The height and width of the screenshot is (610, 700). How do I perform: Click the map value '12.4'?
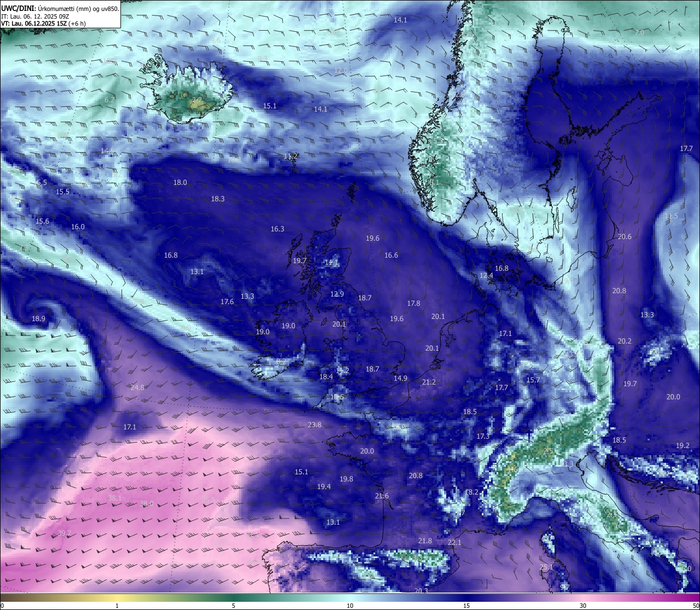[x=486, y=276]
